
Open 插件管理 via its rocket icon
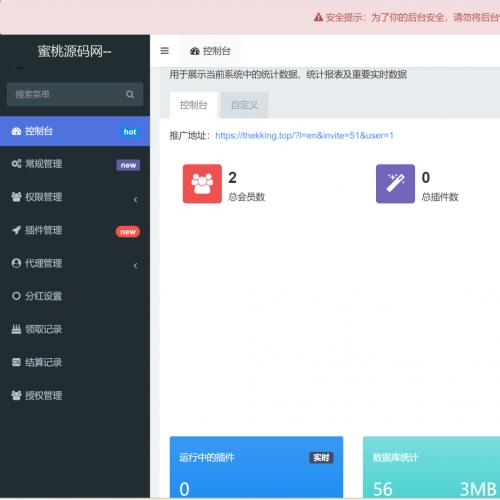[x=16, y=230]
